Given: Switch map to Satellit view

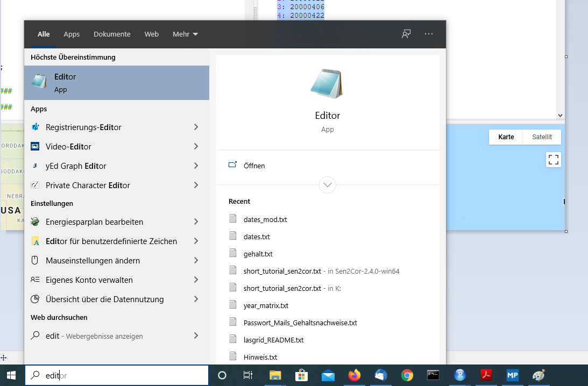Looking at the screenshot, I should click(x=542, y=137).
